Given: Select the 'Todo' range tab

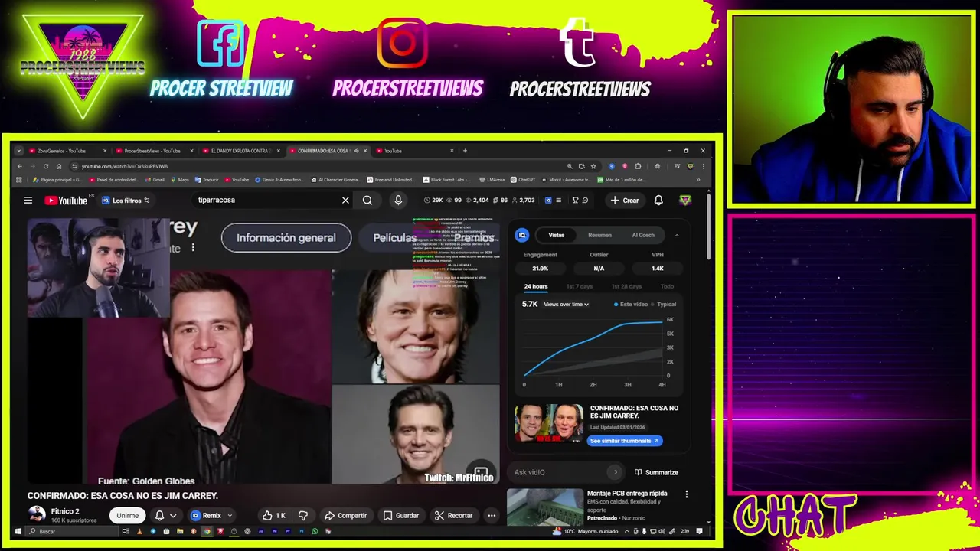Looking at the screenshot, I should tap(667, 286).
